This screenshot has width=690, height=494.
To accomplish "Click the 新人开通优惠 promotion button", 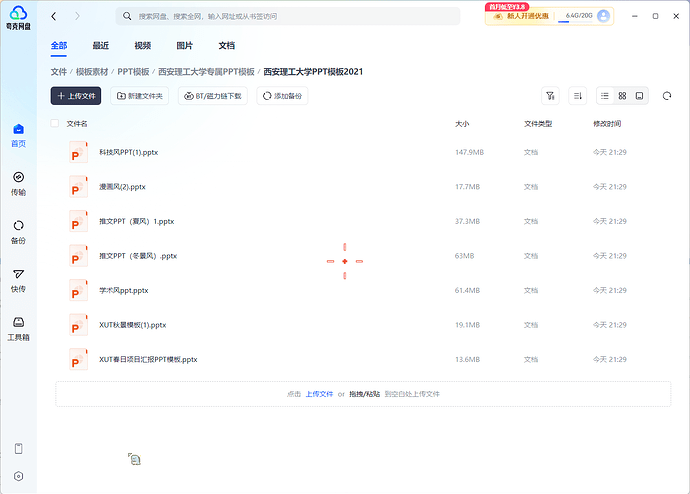I will coord(521,16).
